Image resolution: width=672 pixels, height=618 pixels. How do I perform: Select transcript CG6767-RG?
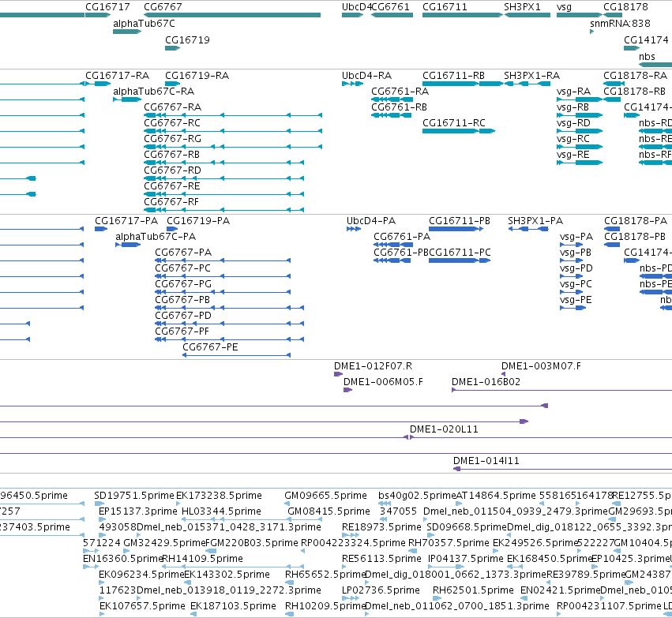point(173,139)
